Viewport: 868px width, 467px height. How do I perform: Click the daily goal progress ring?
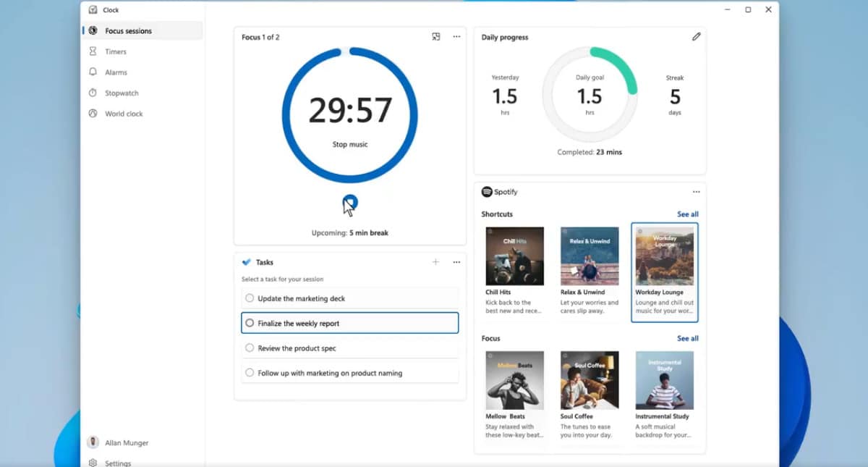click(x=590, y=94)
